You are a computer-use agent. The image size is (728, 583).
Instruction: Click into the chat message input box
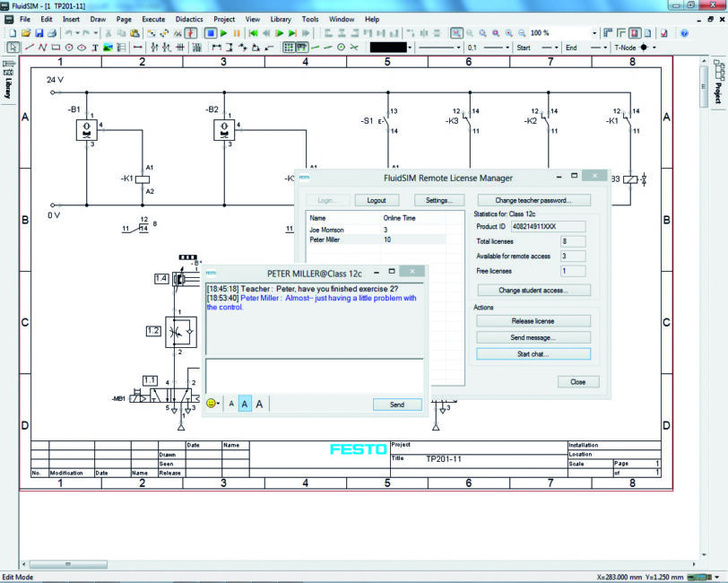(315, 377)
